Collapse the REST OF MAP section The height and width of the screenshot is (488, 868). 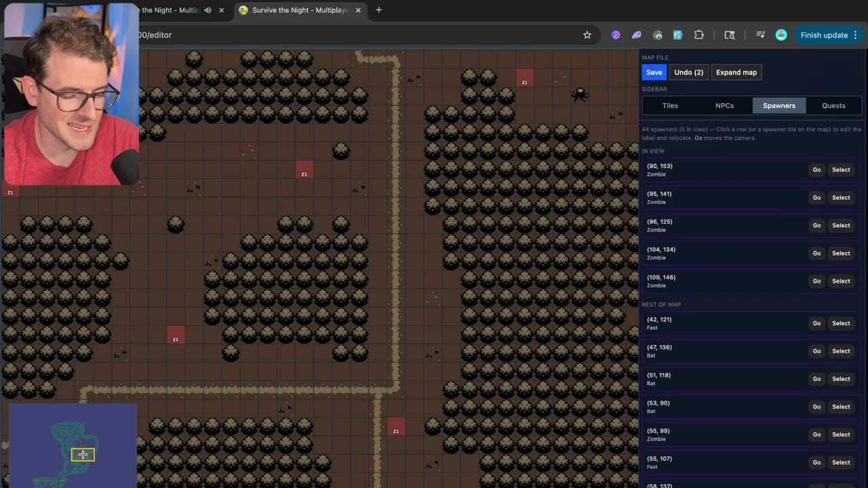pos(661,304)
